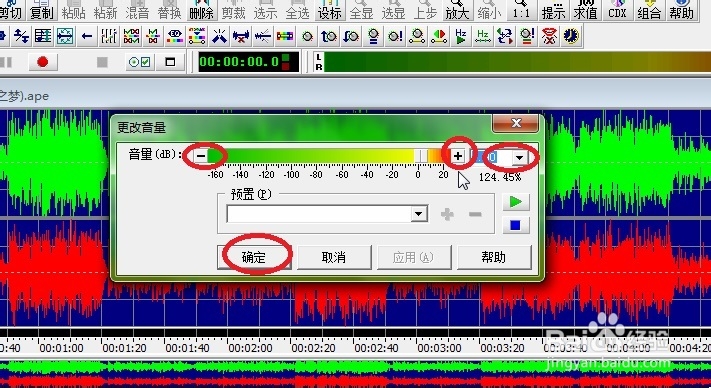Image resolution: width=711 pixels, height=388 pixels.
Task: Click the Reverse effect left-arrow icon
Action: (87, 36)
